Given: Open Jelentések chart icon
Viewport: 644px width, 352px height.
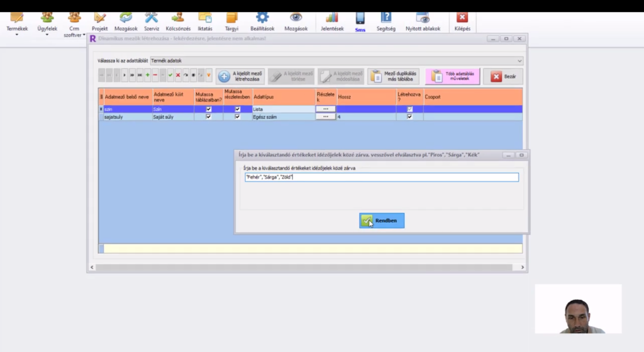Looking at the screenshot, I should pos(331,18).
